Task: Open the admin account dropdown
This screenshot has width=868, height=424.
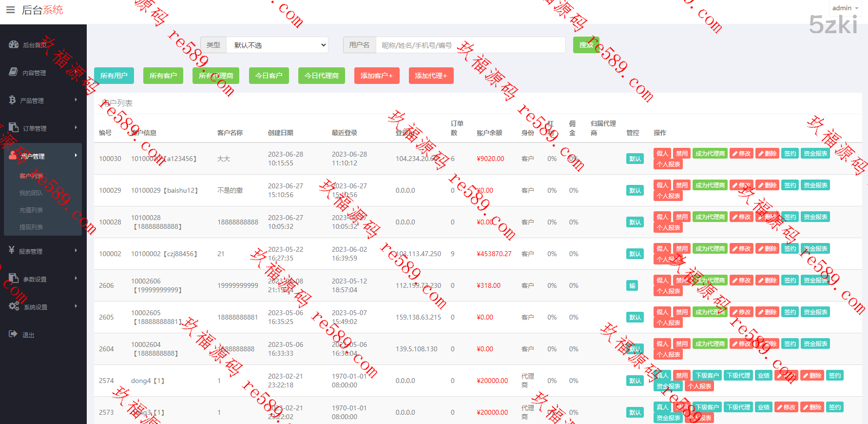Action: [x=845, y=8]
